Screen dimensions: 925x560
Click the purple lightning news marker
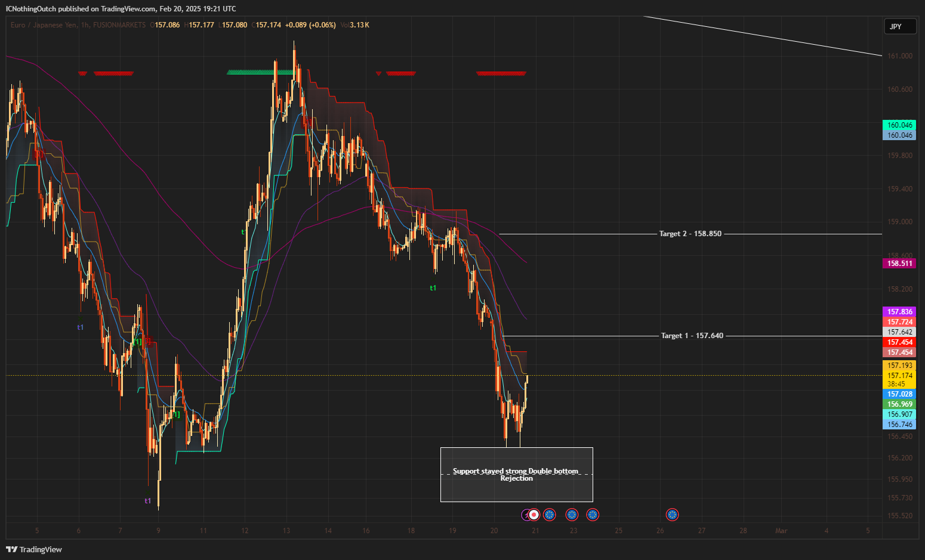tap(526, 515)
